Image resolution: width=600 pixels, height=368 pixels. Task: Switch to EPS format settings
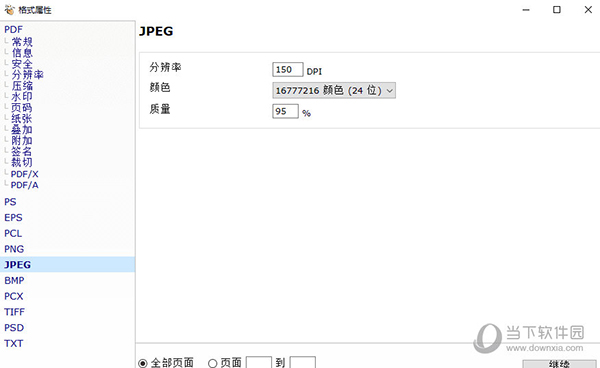click(13, 218)
